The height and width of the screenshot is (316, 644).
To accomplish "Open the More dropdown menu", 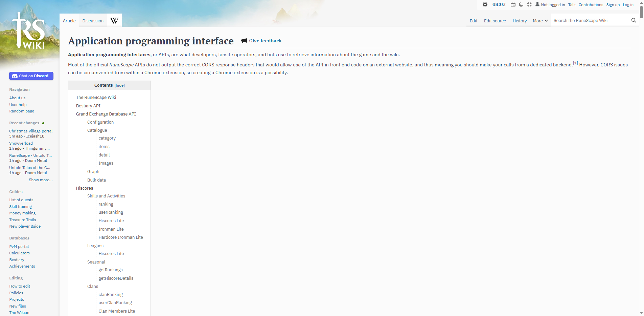I will 540,21.
